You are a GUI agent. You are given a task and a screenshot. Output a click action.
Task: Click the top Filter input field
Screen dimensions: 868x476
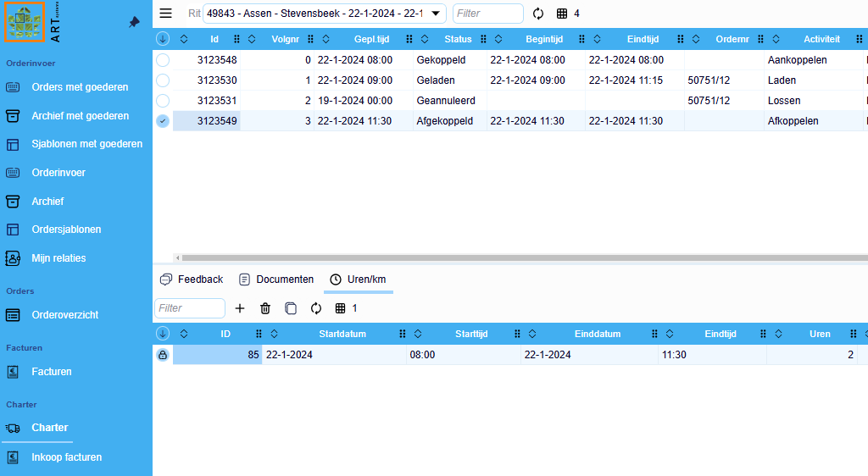click(488, 14)
